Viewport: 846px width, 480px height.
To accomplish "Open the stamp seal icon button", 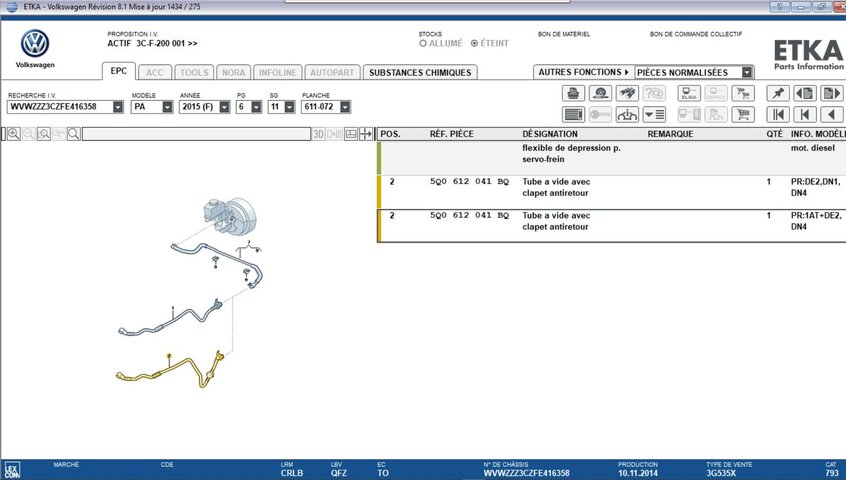I will (x=600, y=93).
